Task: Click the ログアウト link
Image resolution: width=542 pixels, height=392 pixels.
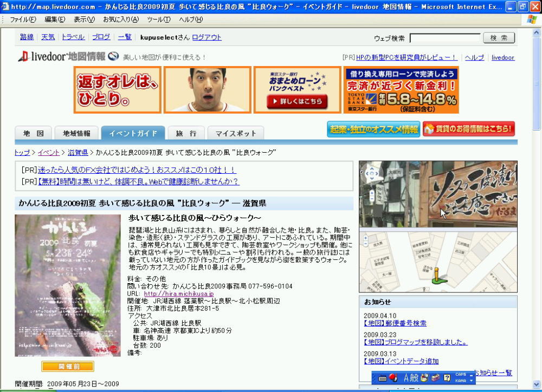Action: click(207, 37)
